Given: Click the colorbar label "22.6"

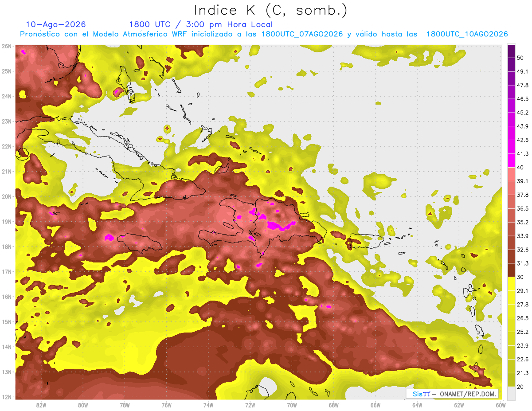Looking at the screenshot, I should tap(523, 359).
